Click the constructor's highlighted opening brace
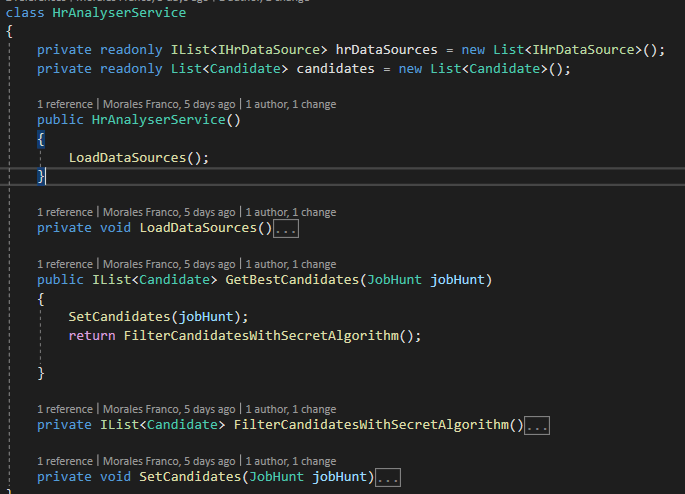685x494 pixels. 41,139
